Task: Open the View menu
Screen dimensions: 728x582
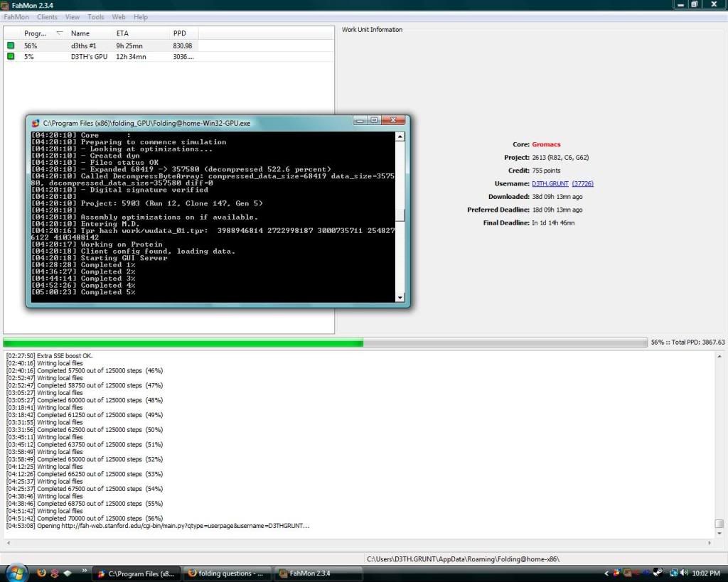Action: coord(72,17)
